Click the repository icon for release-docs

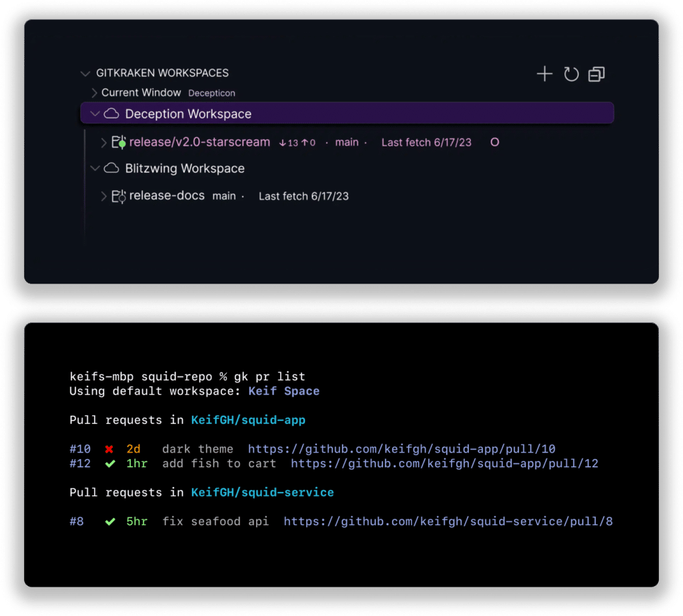[x=119, y=197]
